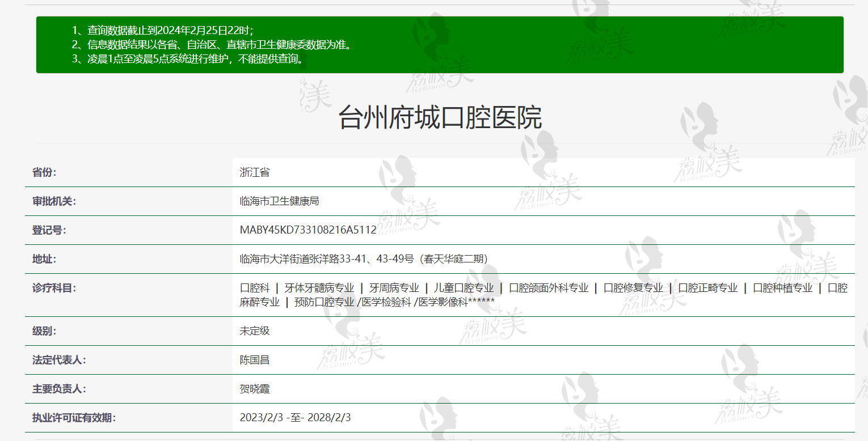Select the value 未定级
Viewport: 868px width, 441px height.
point(255,331)
